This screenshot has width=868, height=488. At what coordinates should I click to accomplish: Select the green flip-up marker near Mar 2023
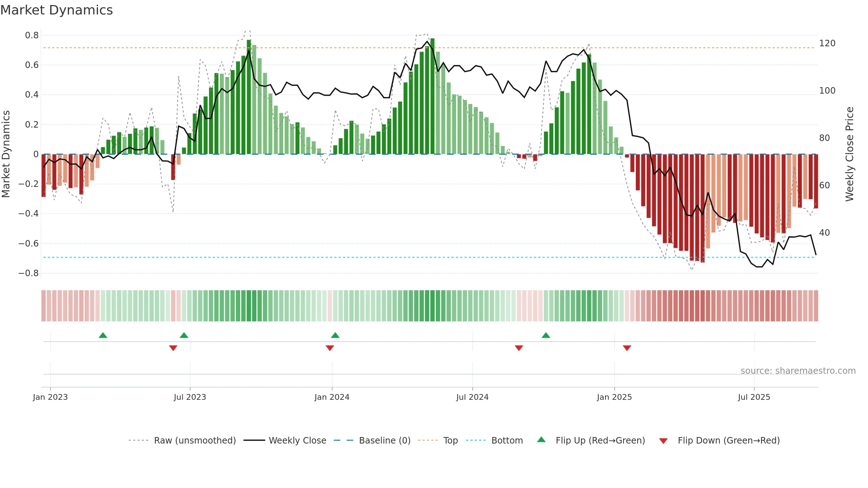(x=103, y=335)
